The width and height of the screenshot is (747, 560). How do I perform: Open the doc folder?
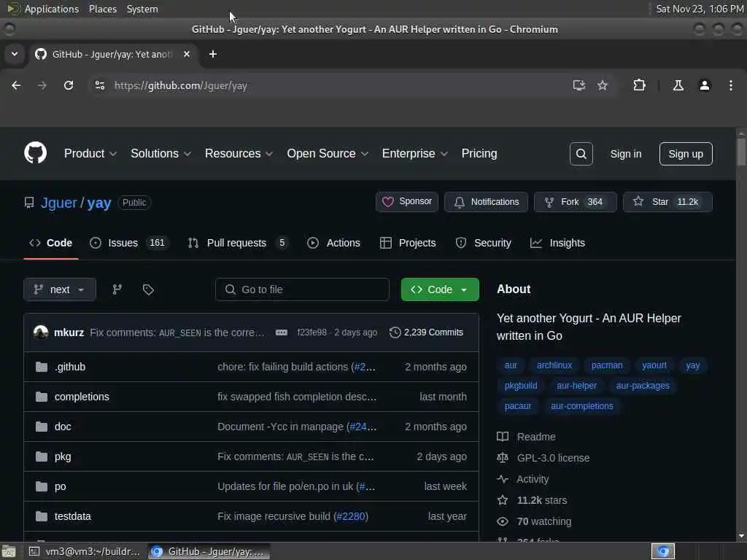(x=63, y=427)
